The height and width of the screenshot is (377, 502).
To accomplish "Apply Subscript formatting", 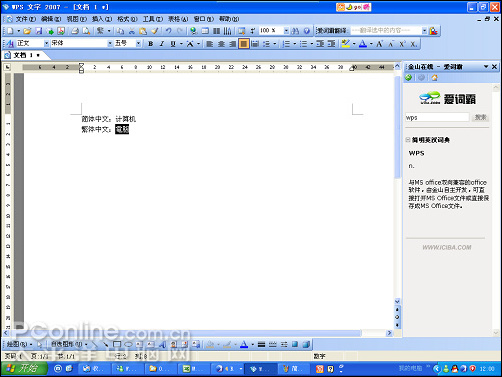I will point(413,44).
